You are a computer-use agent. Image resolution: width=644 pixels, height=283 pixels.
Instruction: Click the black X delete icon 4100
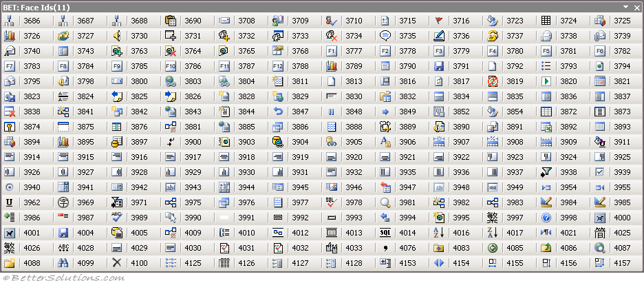tap(117, 263)
